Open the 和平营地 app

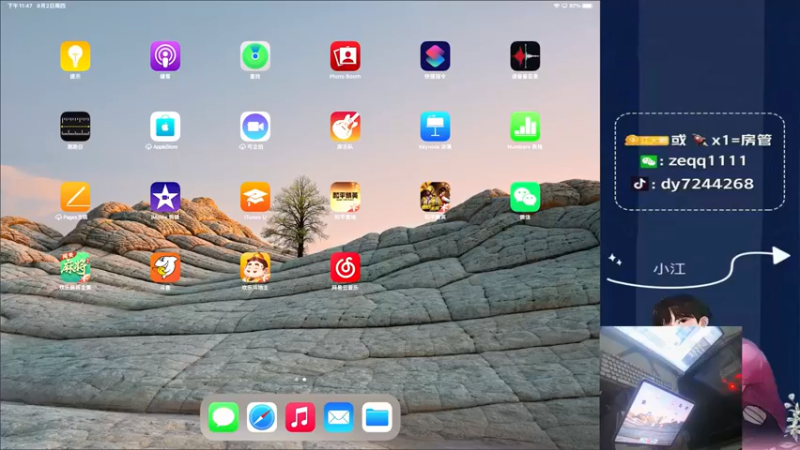pos(345,197)
